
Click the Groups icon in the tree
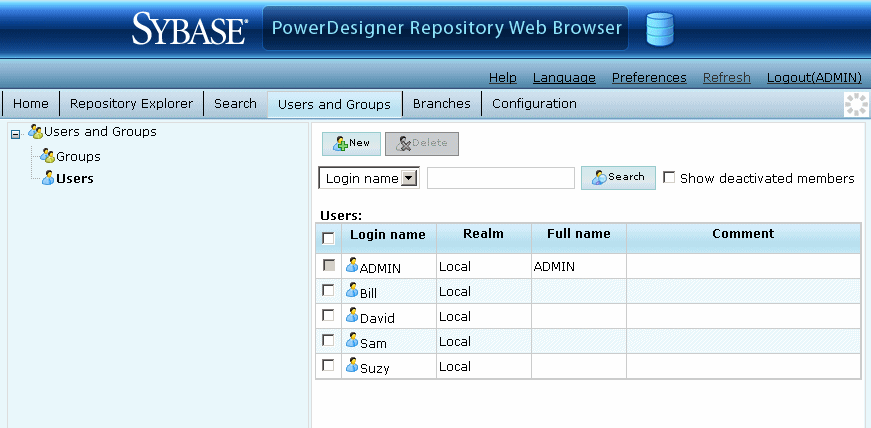(x=46, y=156)
